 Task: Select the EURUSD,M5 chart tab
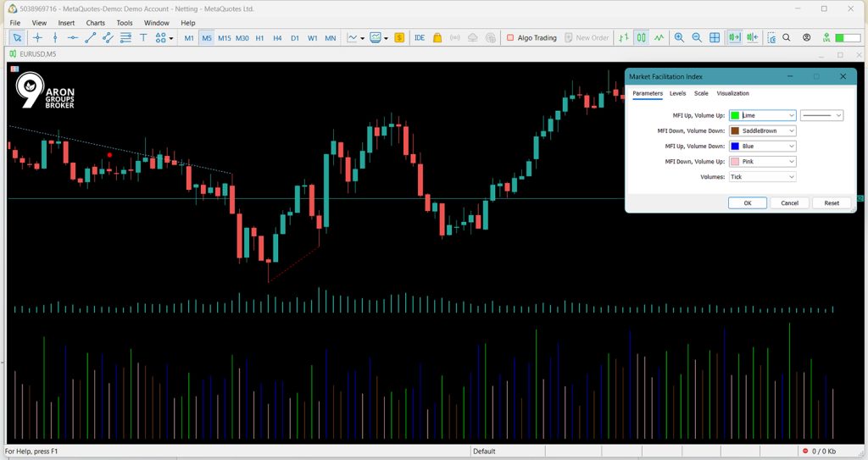tap(33, 53)
